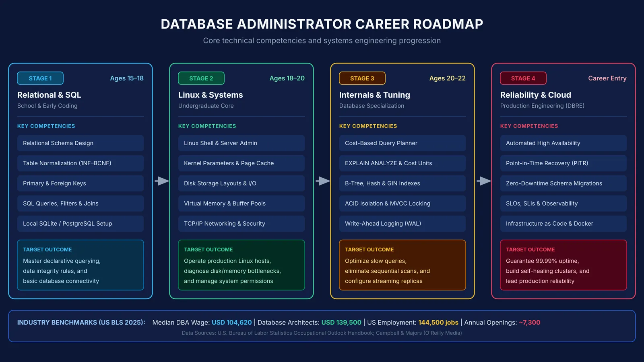Select Linux Shell & Server Admin
Image resolution: width=644 pixels, height=362 pixels.
[x=242, y=143]
